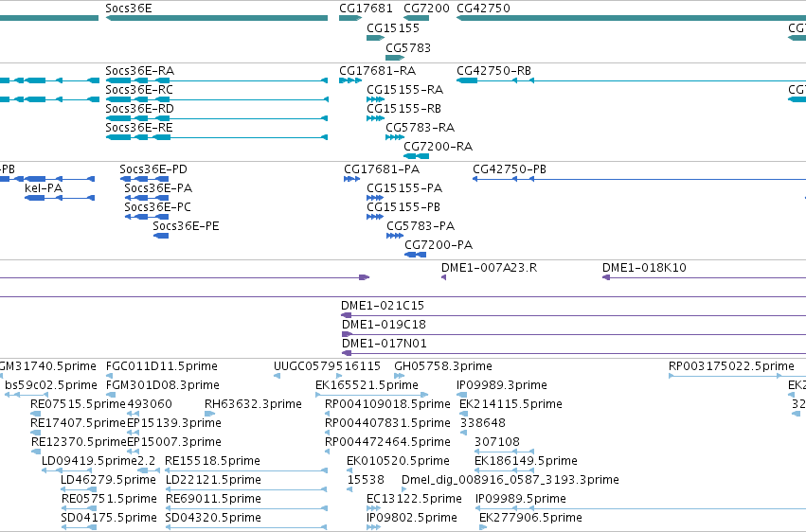Select the CG7200 gene feature
Screen dimensions: 806x532
[x=416, y=18]
